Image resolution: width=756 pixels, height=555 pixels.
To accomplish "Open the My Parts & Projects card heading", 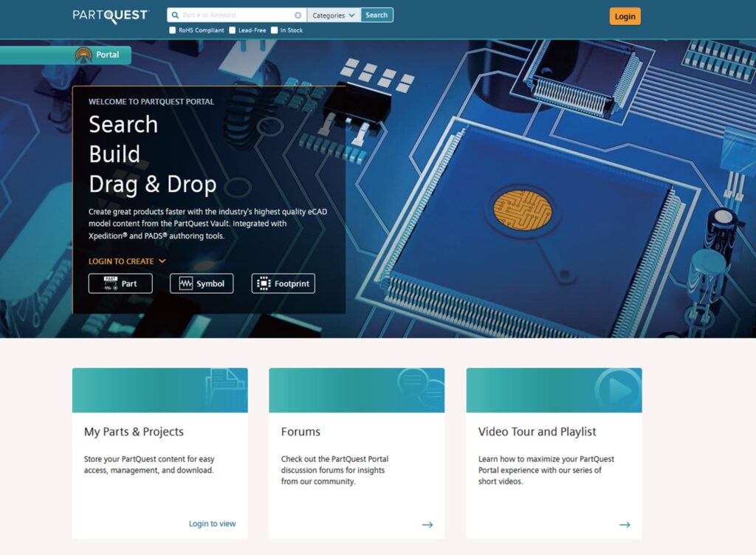I will (x=134, y=432).
